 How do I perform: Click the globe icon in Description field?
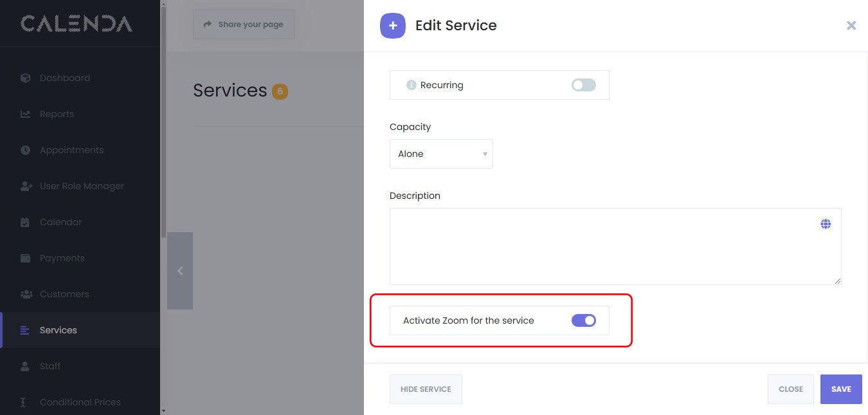point(826,224)
